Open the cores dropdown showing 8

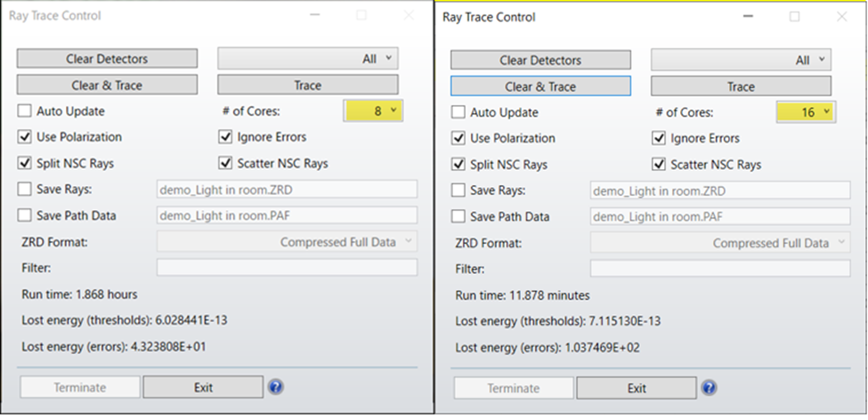373,111
